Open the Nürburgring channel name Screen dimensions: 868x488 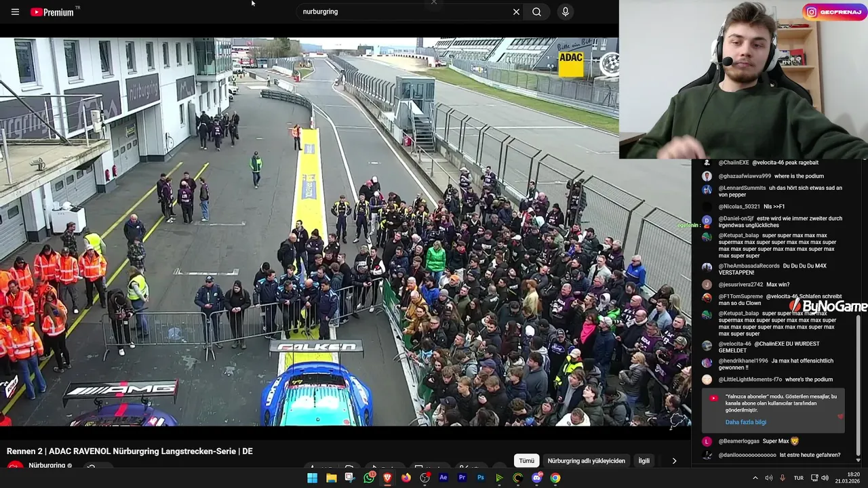click(47, 466)
